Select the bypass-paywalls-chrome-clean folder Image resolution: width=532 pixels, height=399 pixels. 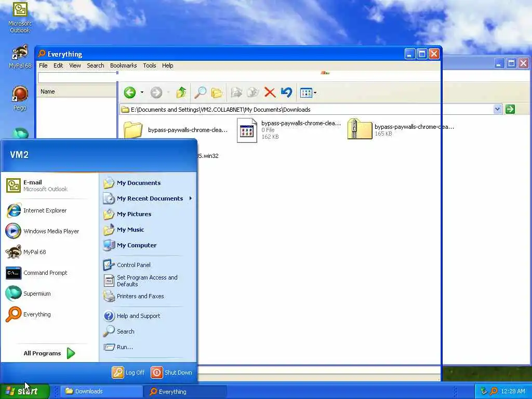pos(175,130)
